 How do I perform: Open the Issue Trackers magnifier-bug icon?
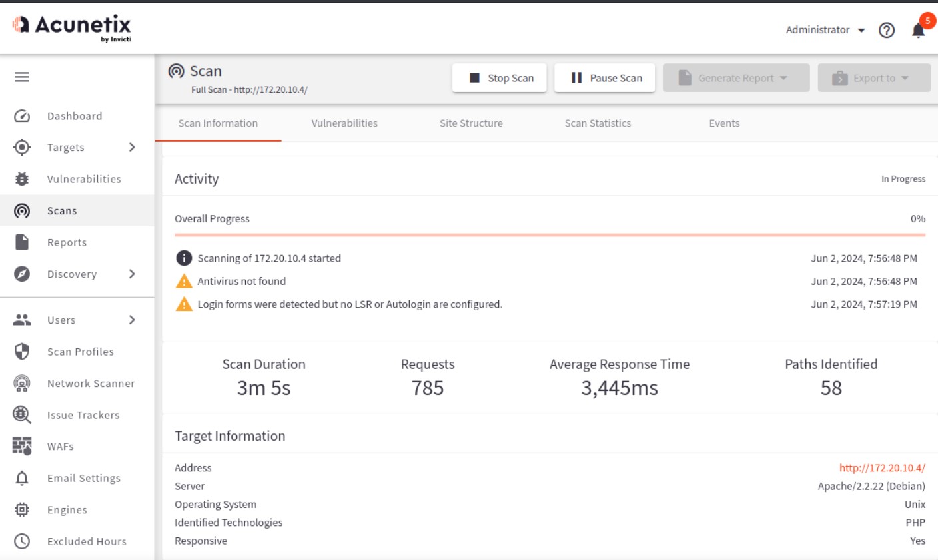pos(22,415)
